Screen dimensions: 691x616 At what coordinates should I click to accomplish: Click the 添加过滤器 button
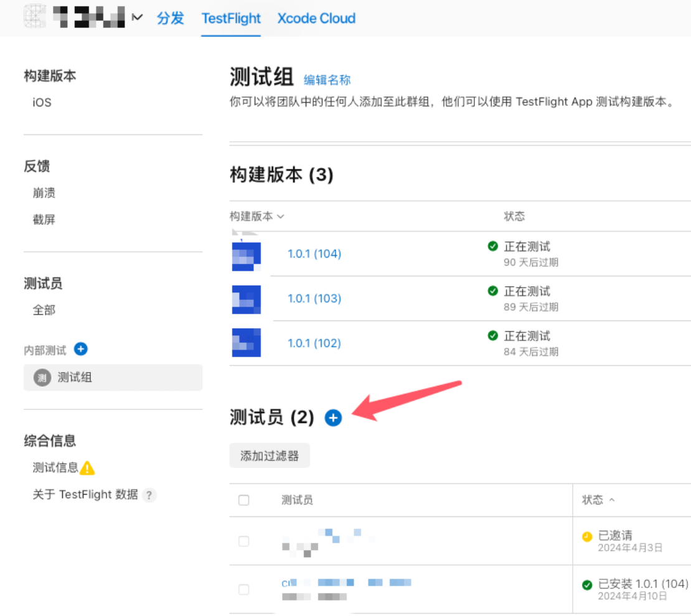pos(270,455)
